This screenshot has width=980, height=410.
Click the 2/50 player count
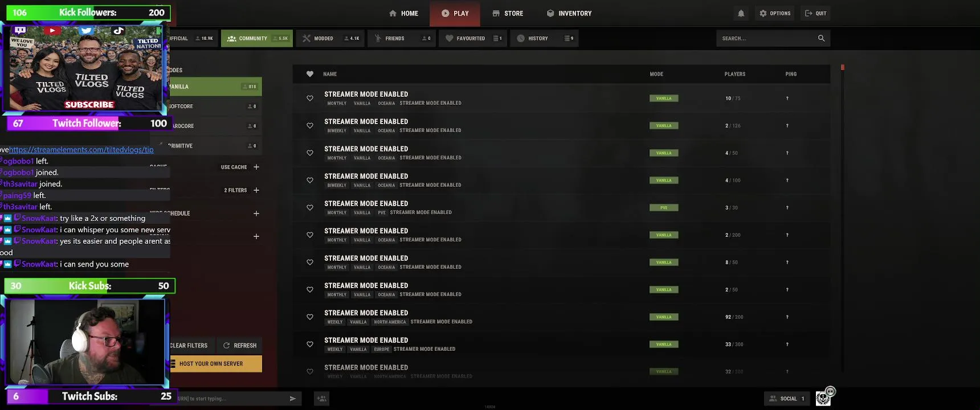(732, 290)
